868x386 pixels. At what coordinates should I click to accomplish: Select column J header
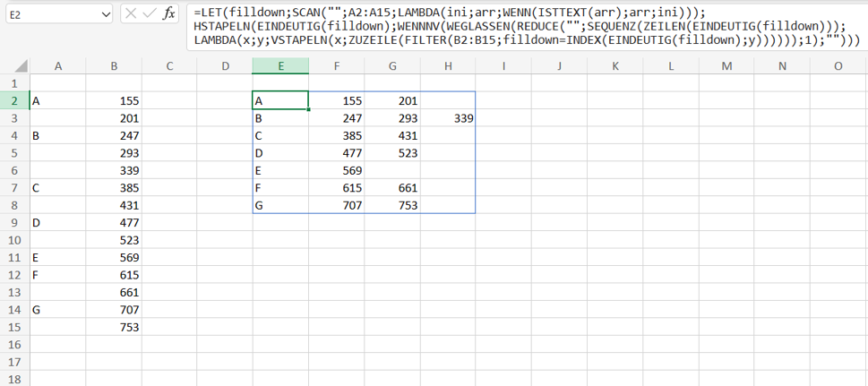click(x=560, y=66)
